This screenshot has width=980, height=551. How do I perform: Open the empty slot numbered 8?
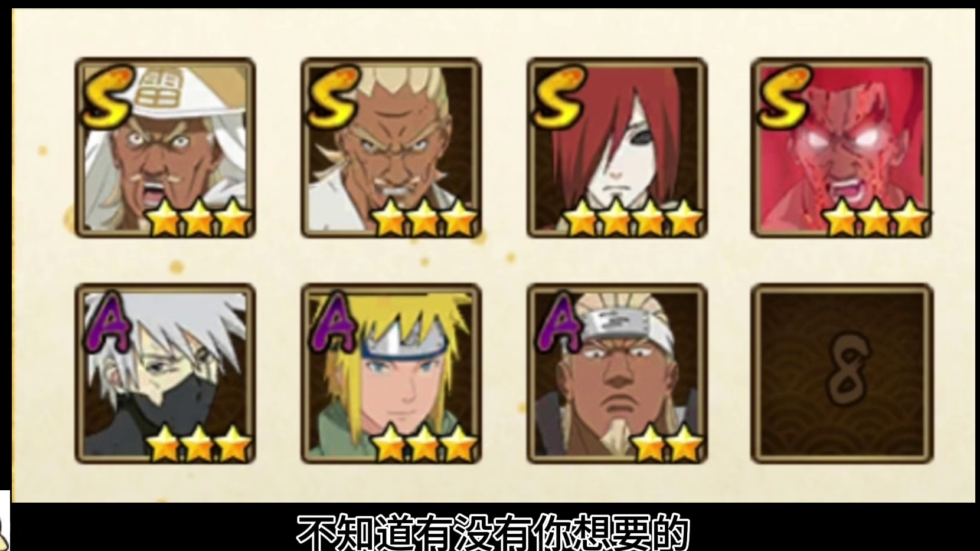point(841,373)
